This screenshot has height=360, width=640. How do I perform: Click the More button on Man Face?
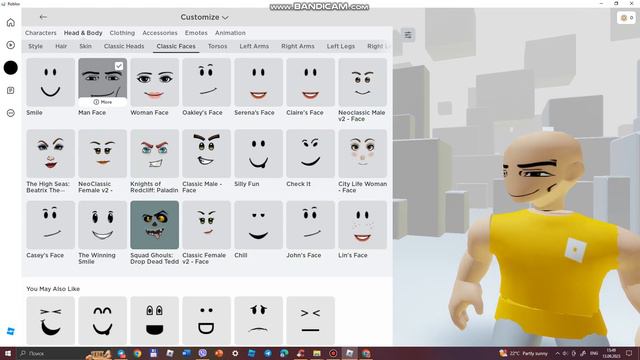(102, 102)
